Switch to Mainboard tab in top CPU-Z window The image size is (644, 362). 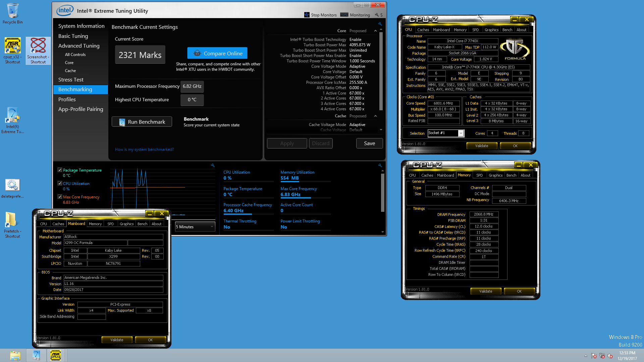[441, 30]
